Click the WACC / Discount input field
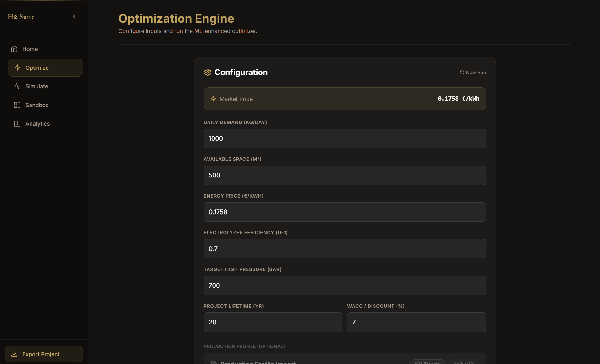The height and width of the screenshot is (364, 600). pos(416,322)
